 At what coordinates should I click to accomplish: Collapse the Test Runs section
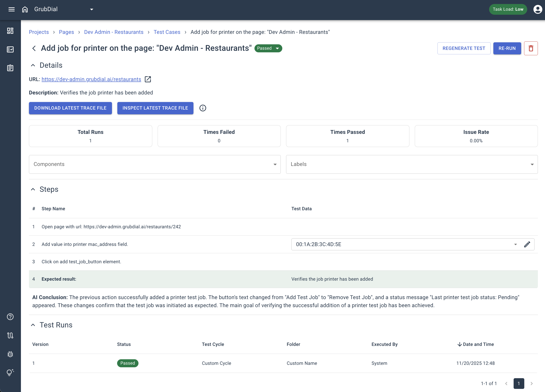(33, 325)
